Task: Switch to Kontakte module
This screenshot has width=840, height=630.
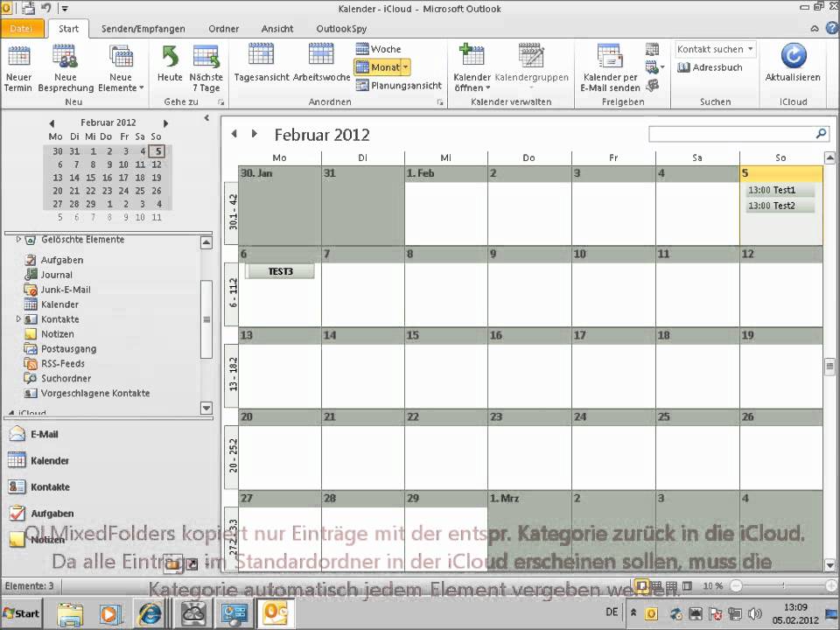Action: 39,486
